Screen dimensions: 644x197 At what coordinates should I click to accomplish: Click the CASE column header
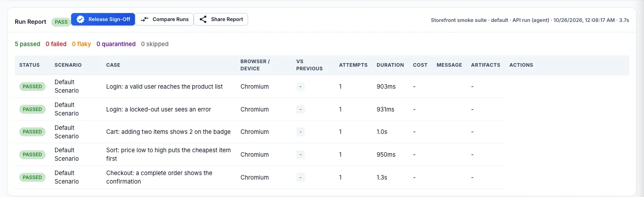coord(113,65)
